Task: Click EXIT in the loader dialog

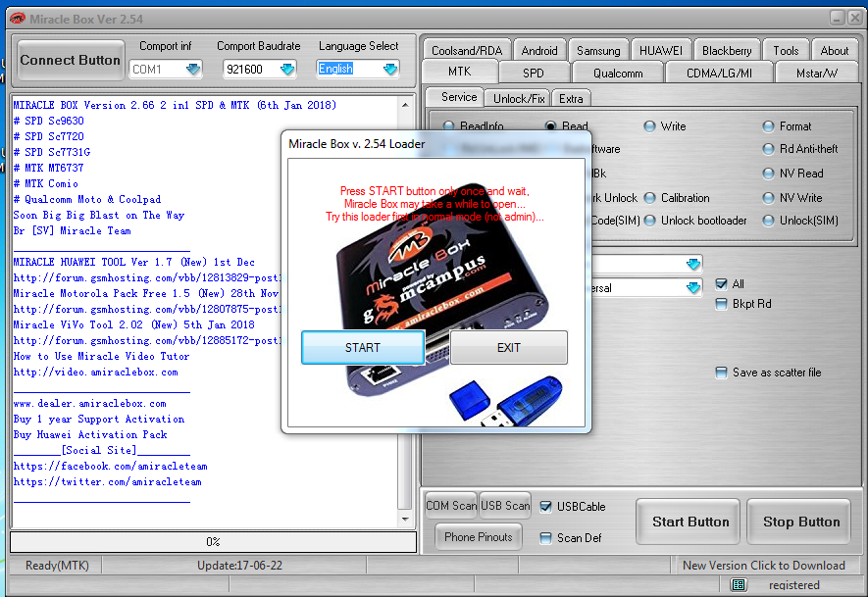Action: point(509,347)
